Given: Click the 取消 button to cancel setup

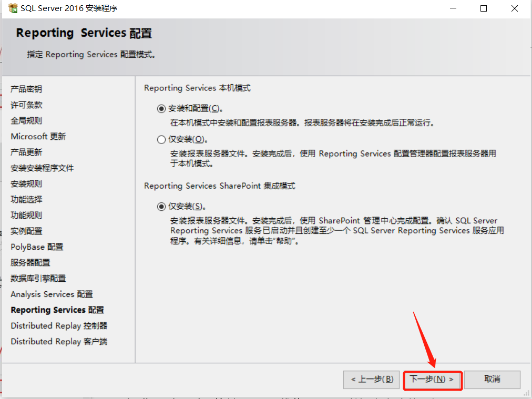Looking at the screenshot, I should click(492, 380).
